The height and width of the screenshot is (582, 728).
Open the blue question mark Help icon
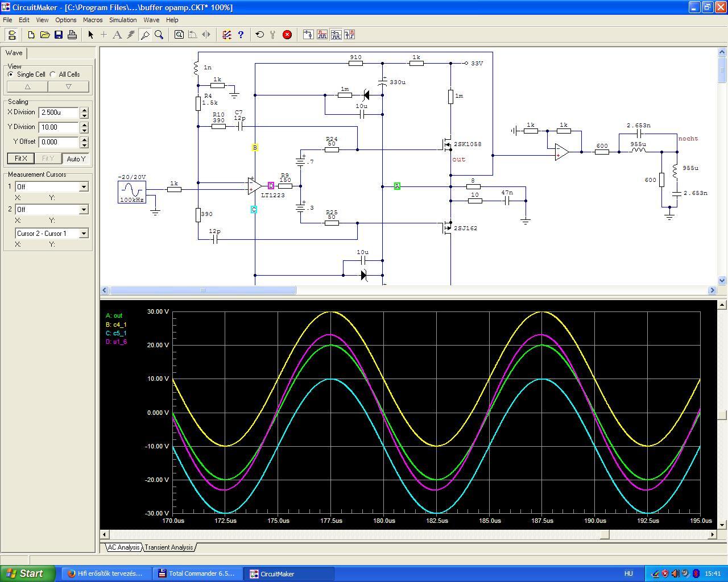point(241,35)
